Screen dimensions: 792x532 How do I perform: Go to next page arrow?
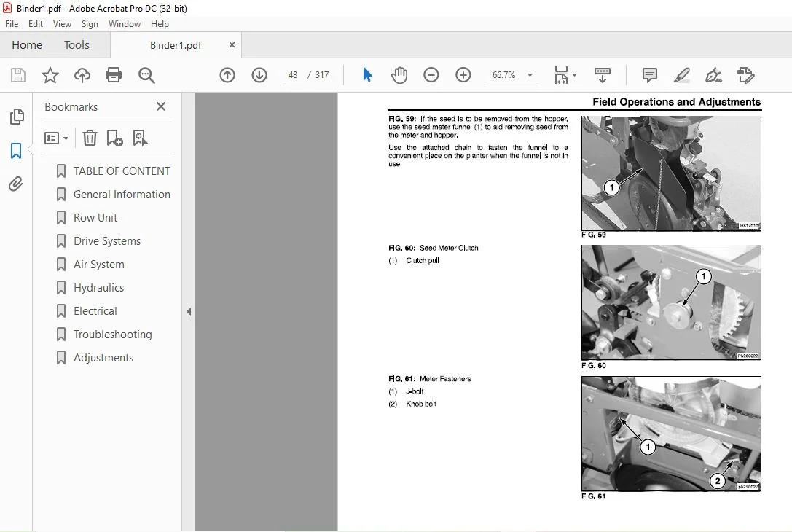coord(259,75)
